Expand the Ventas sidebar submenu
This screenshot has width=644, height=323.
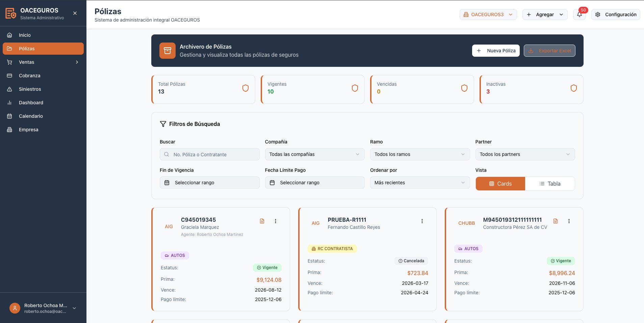tap(43, 62)
